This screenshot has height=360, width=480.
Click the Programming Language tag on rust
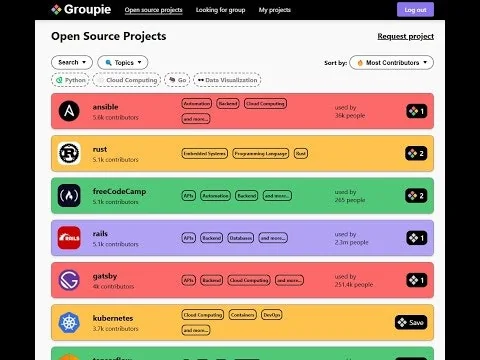[261, 153]
